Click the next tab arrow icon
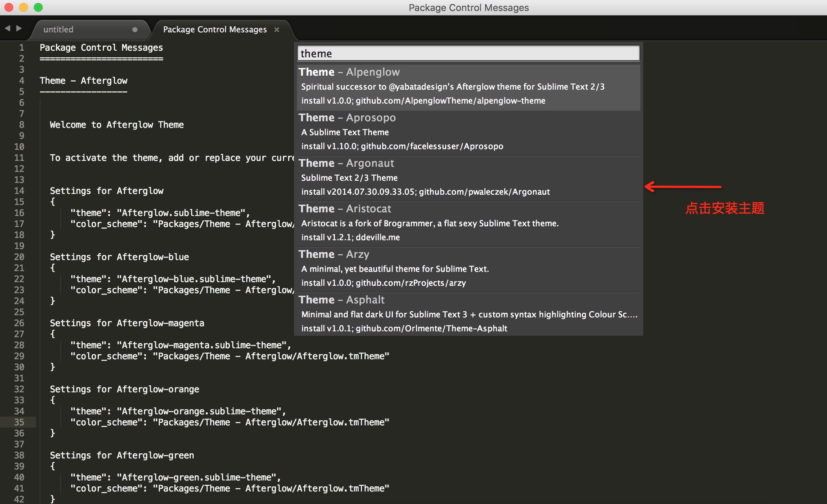 click(19, 28)
